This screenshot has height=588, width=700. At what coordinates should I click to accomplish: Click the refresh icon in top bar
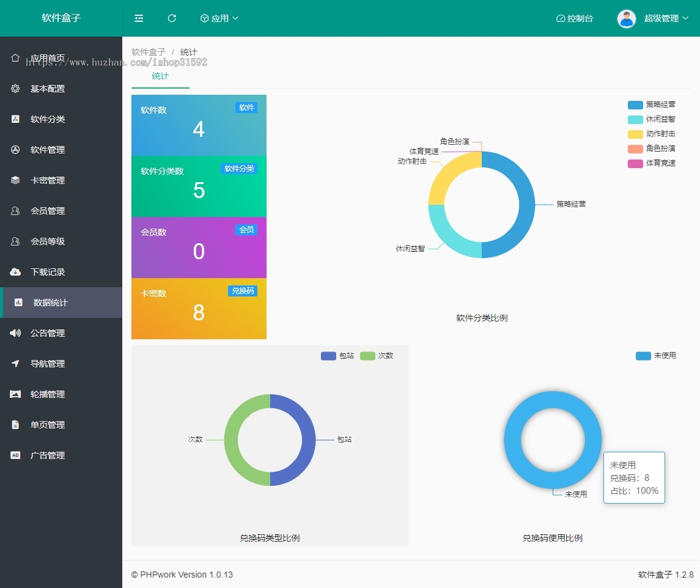[x=172, y=18]
